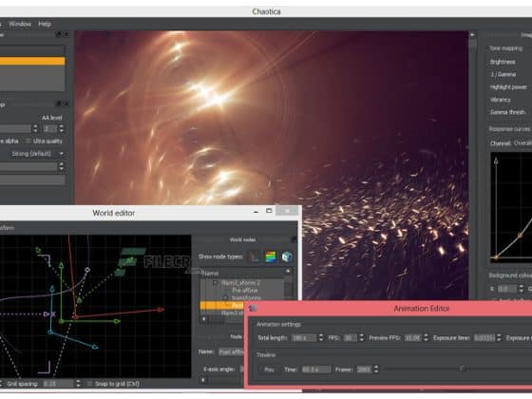Select the Pre affine node row
Image resolution: width=532 pixels, height=399 pixels.
[x=244, y=291]
